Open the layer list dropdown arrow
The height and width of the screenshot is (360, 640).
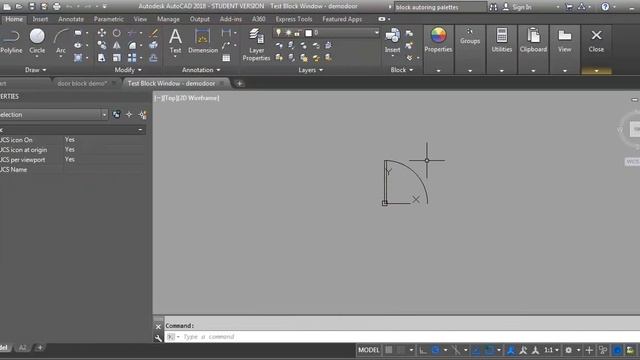376,33
